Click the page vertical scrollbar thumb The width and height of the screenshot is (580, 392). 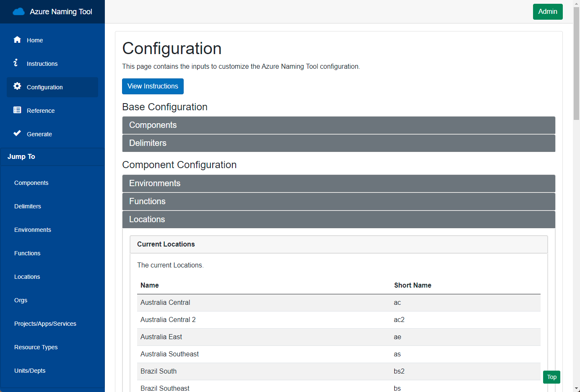[x=576, y=63]
